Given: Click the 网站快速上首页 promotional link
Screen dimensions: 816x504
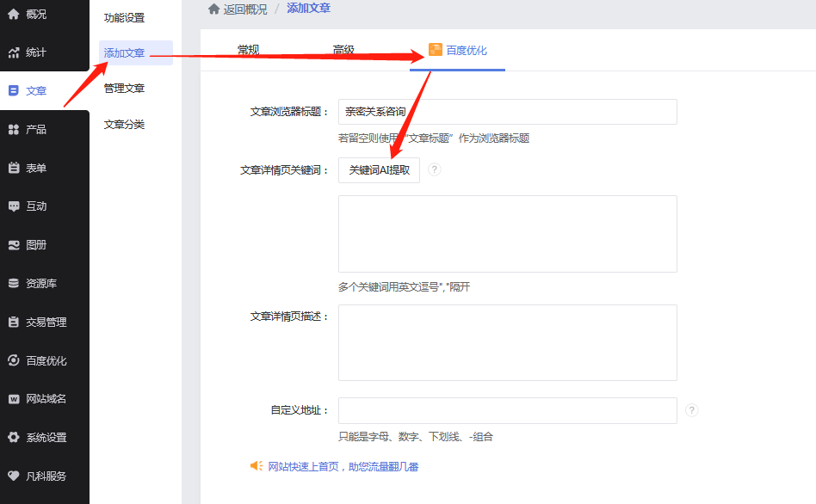Looking at the screenshot, I should (343, 466).
